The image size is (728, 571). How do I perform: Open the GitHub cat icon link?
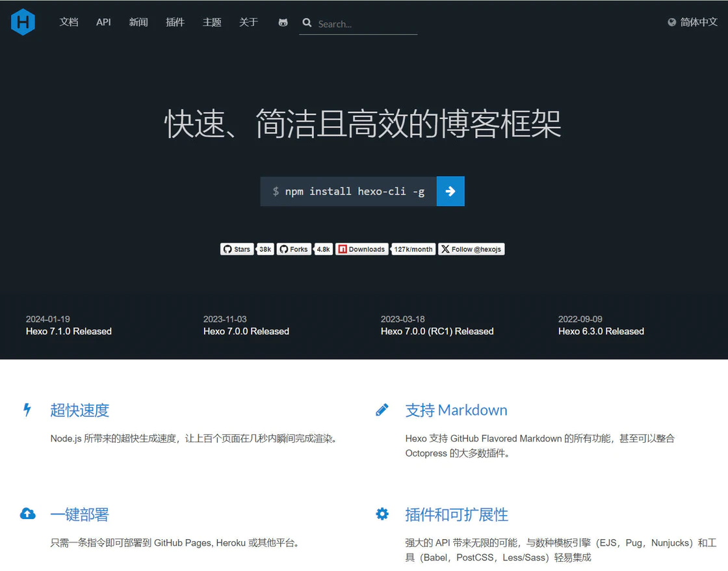tap(283, 22)
